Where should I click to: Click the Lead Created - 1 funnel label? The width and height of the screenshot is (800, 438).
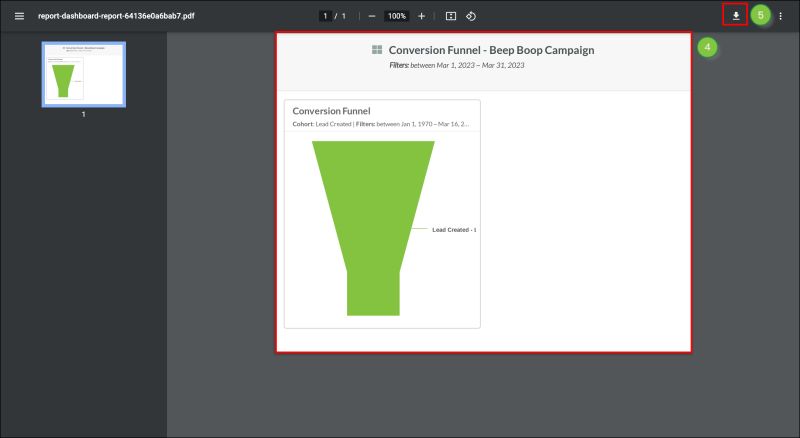[x=454, y=230]
